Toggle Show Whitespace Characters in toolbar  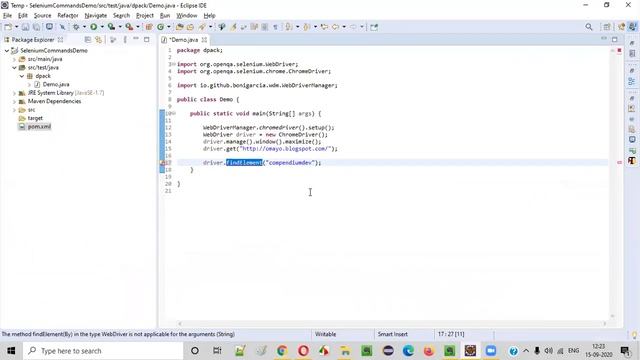pyautogui.click(x=276, y=27)
